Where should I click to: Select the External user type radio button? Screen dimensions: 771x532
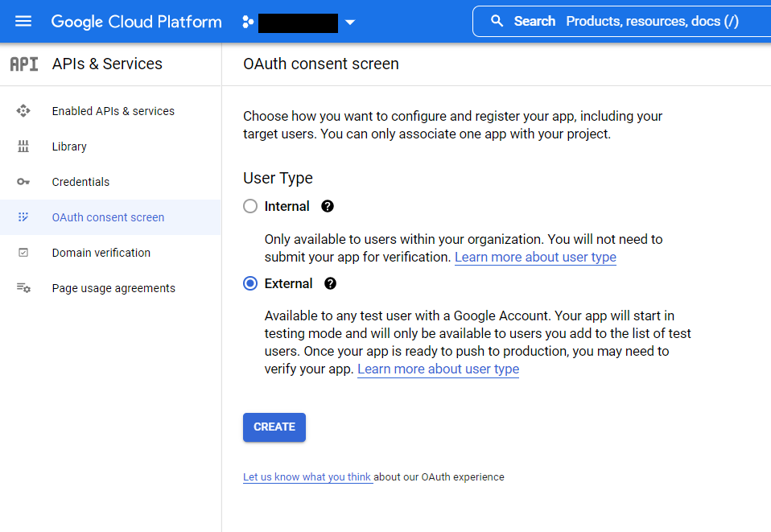click(249, 283)
